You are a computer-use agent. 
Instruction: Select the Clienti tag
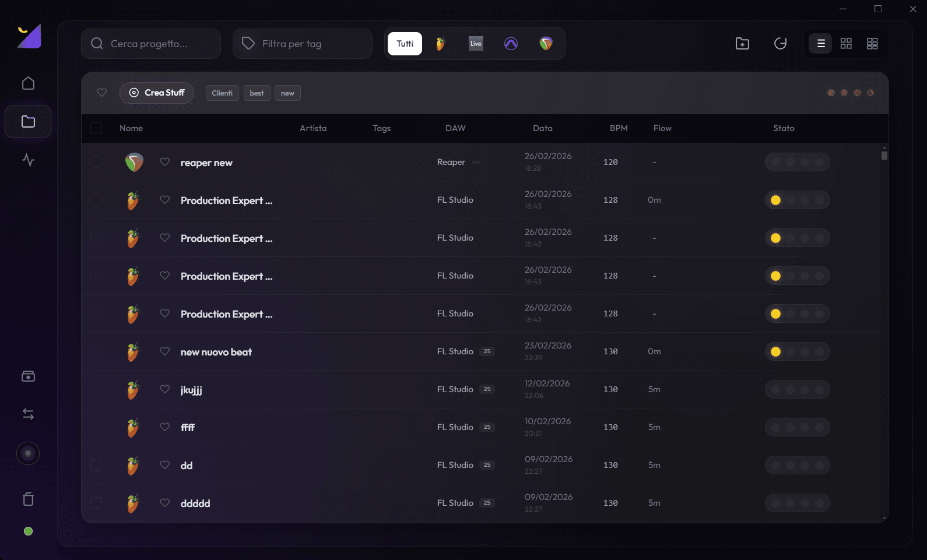pos(222,93)
